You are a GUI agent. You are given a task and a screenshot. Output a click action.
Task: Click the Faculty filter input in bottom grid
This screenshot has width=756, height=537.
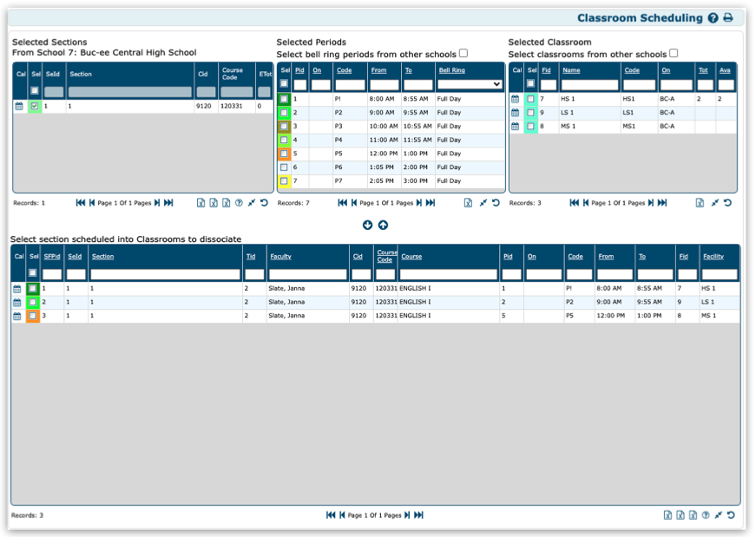pyautogui.click(x=307, y=274)
